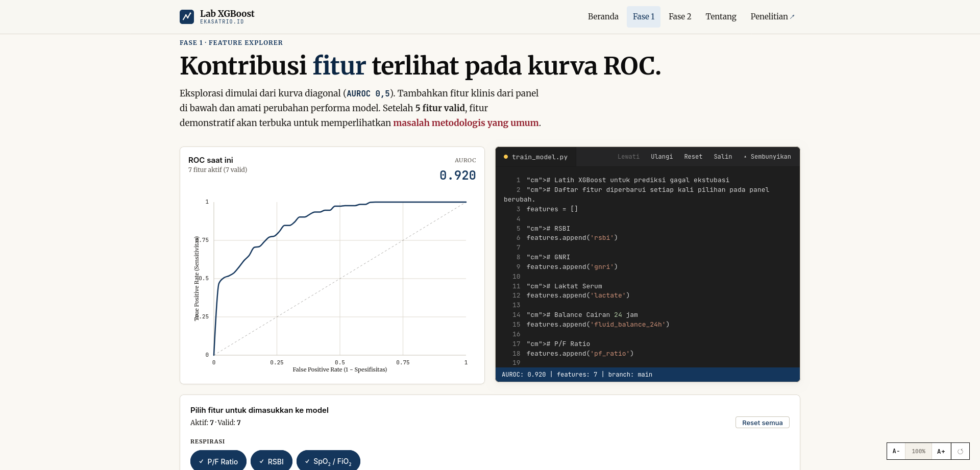Screen dimensions: 980x470
Task: Select the train_model.py file tab
Action: (536, 157)
